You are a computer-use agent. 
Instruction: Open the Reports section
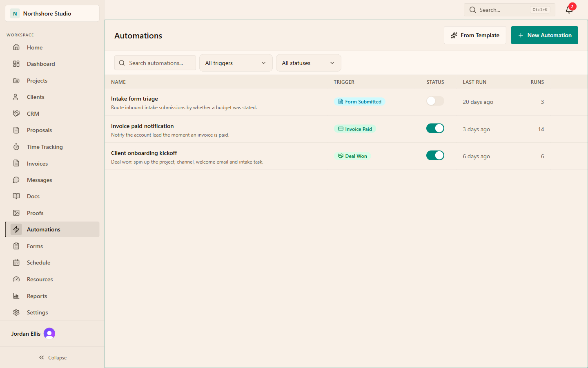point(52,296)
